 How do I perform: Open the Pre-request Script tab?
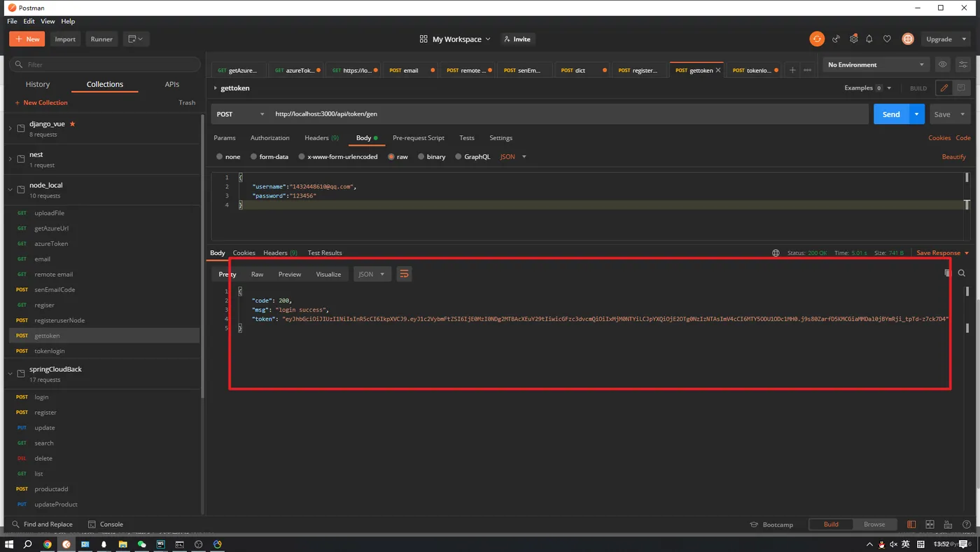419,138
